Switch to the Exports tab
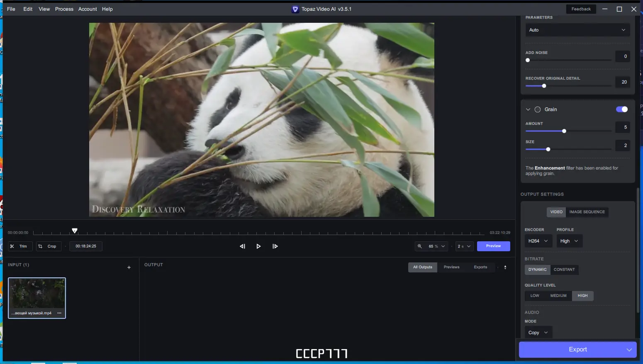Image resolution: width=643 pixels, height=364 pixels. 480,267
